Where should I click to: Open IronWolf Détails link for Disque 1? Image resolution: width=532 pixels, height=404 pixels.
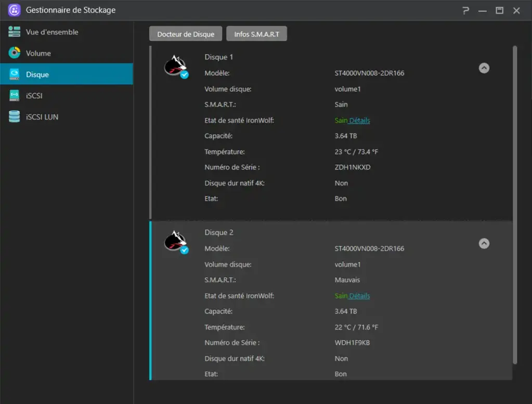click(360, 121)
